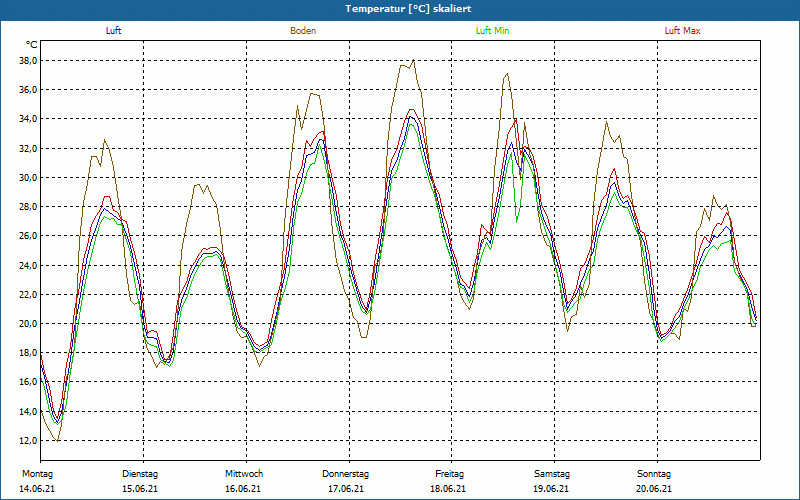The image size is (800, 500).
Task: Click the 36,0 y-axis value
Action: (x=28, y=90)
